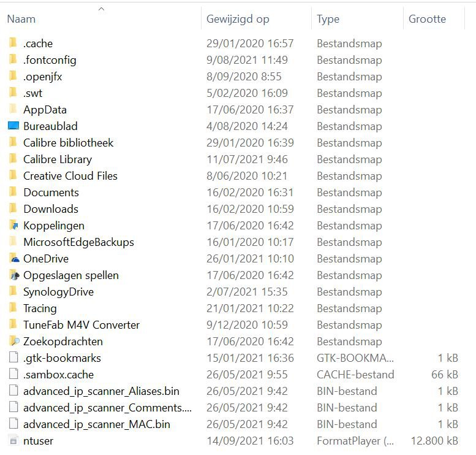Select the folder name Downloads
Screen dimensions: 476x455
[51, 209]
